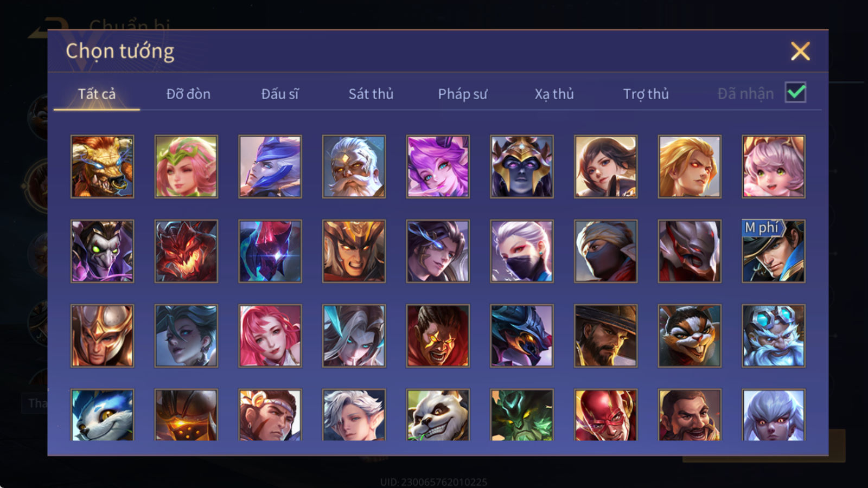Show the 'Pháp sư' heroes tab

point(463,94)
